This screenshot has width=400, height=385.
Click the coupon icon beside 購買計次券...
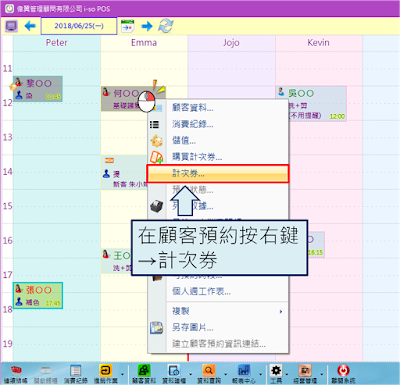(156, 157)
